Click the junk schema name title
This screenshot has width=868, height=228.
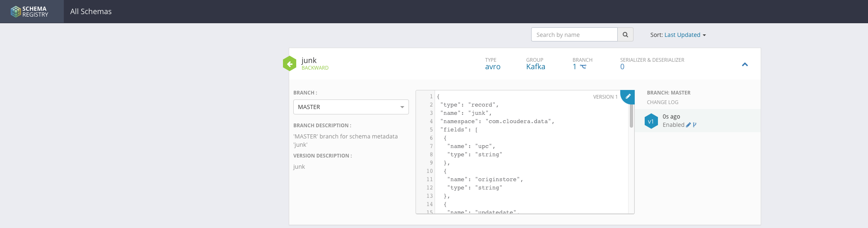click(x=309, y=61)
